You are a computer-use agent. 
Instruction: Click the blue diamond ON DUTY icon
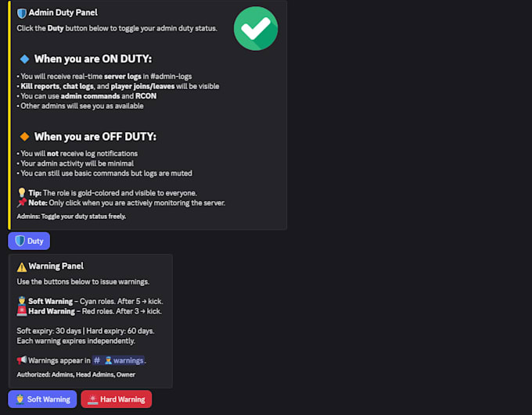[24, 59]
